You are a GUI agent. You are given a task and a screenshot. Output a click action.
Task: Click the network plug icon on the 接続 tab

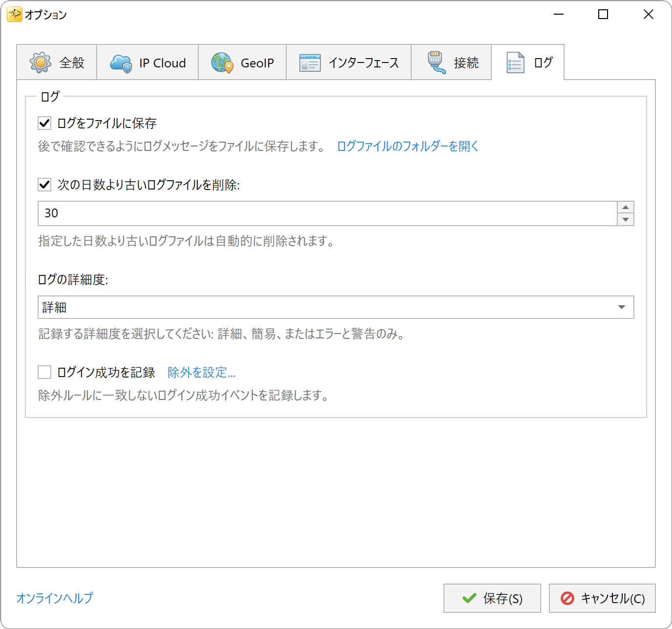coord(436,63)
